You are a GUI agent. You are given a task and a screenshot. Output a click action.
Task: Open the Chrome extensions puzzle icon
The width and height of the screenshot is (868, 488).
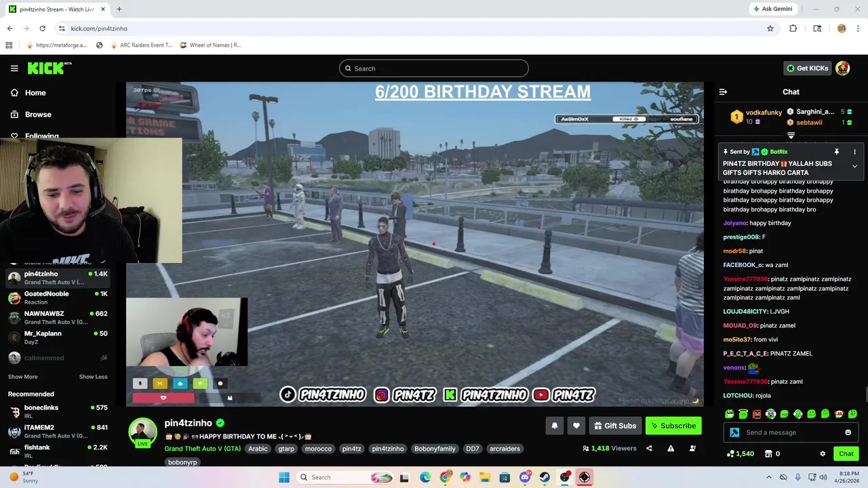pos(793,28)
